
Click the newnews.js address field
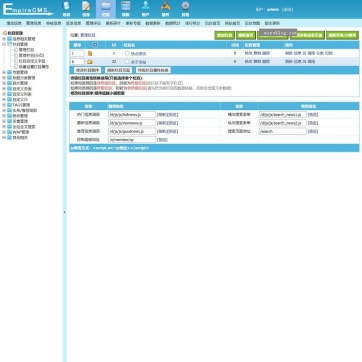(x=132, y=123)
